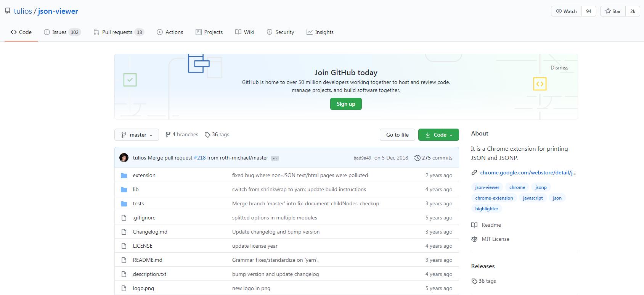Click the chrome-extension topic tag

coord(494,198)
